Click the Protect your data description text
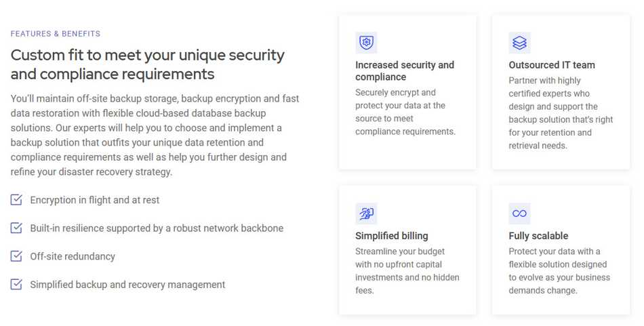 coord(559,270)
